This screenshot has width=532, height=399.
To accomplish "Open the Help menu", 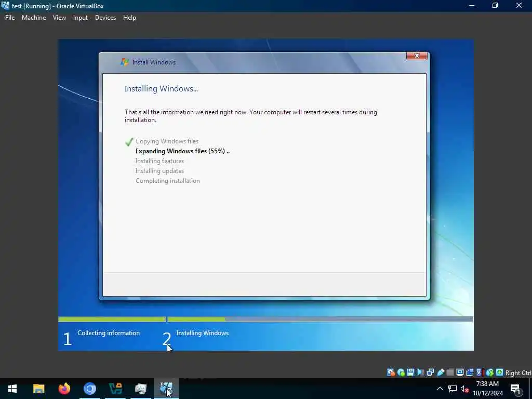I will click(x=129, y=18).
